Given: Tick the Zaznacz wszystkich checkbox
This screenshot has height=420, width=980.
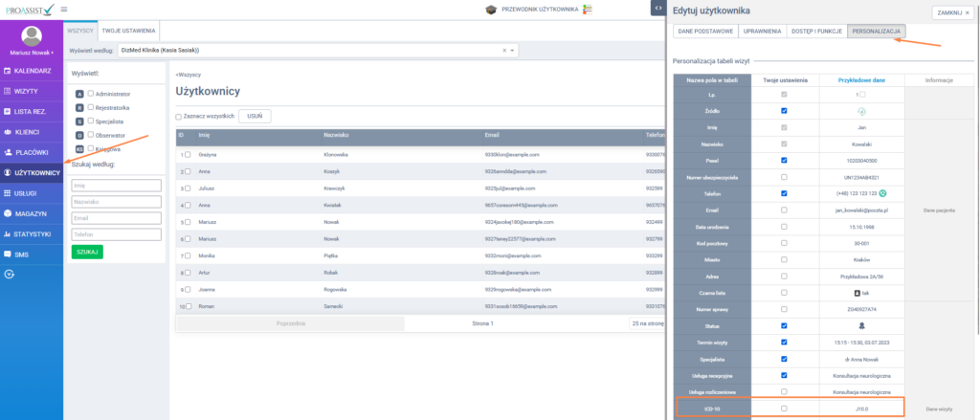Looking at the screenshot, I should tap(179, 117).
